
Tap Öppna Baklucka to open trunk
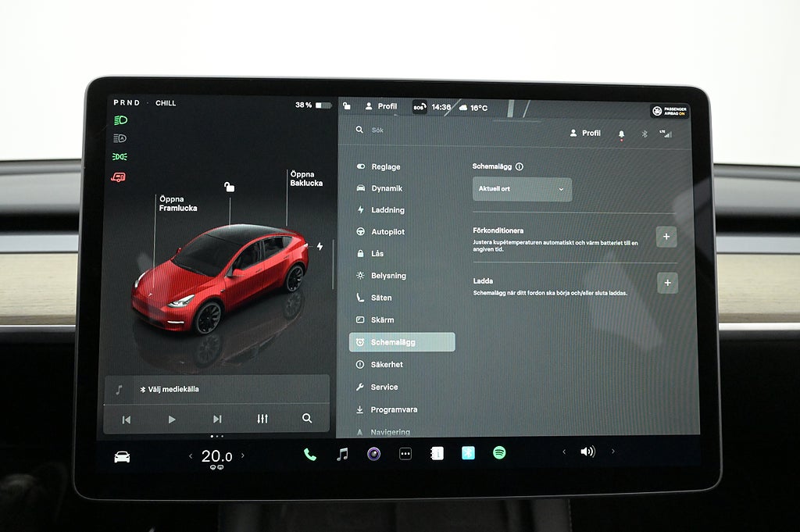[306, 179]
